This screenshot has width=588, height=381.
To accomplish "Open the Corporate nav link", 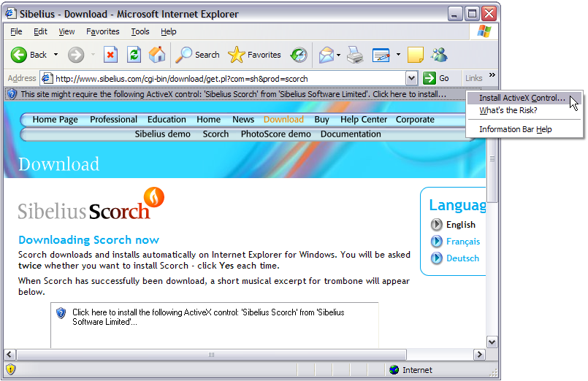I will (x=415, y=120).
